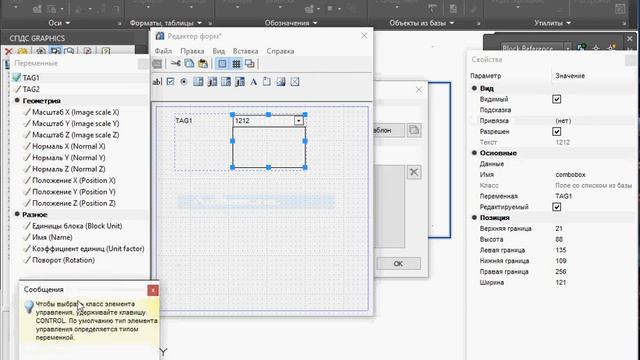Click the Copy icon in form editor toolbar

pos(189,64)
